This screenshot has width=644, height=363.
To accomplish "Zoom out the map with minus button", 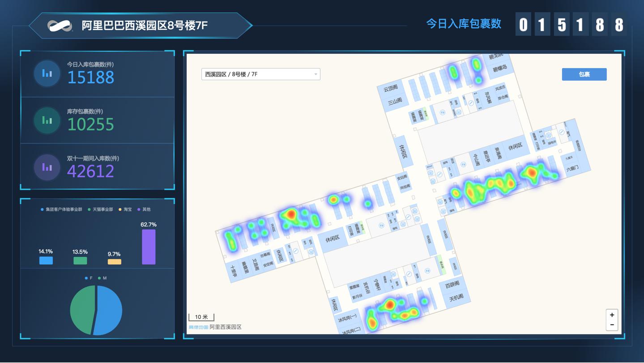I will (x=612, y=325).
